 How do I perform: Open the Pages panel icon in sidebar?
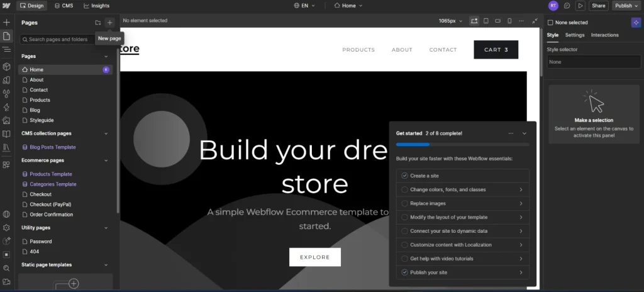click(x=6, y=36)
